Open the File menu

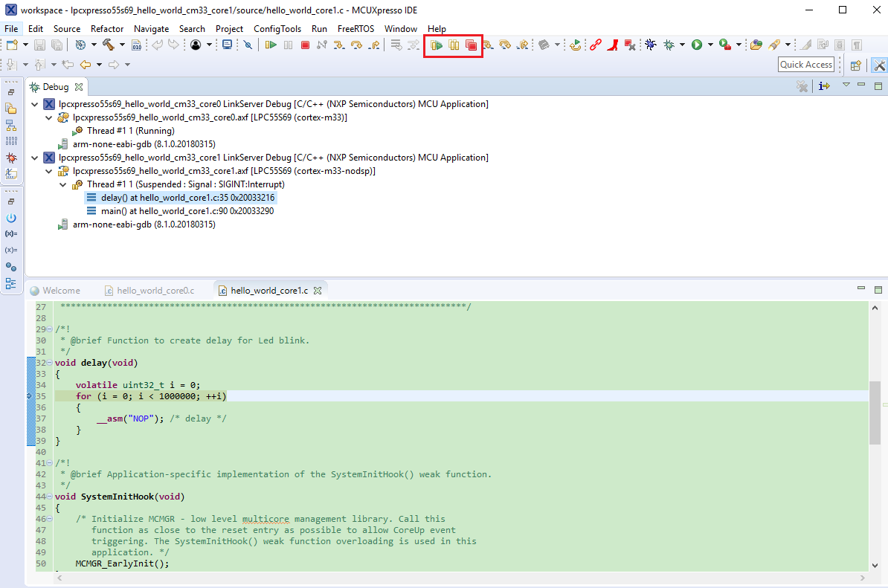click(11, 29)
